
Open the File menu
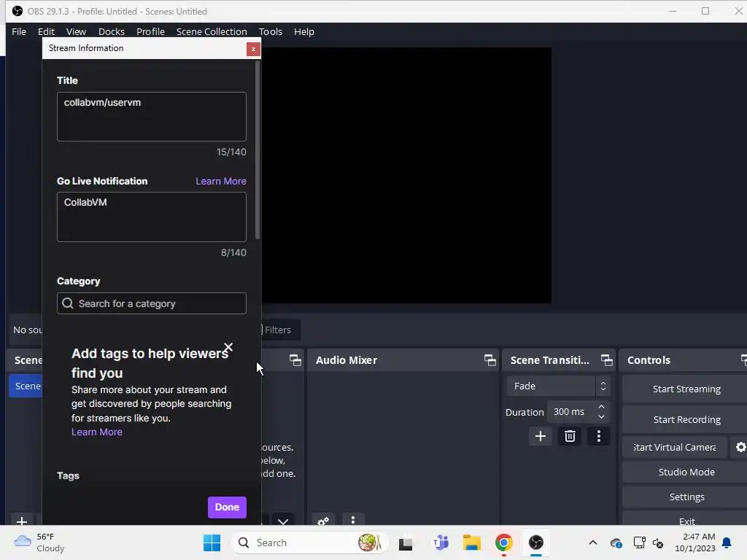(19, 31)
